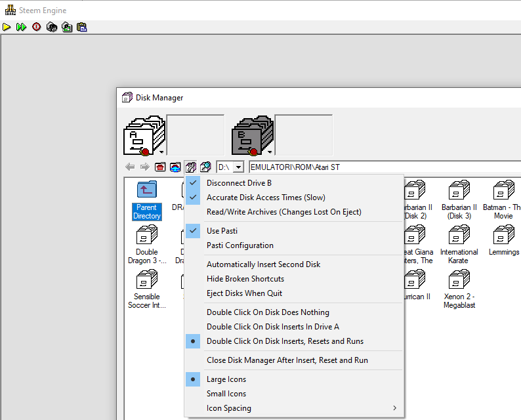521x420 pixels.
Task: Select the Sensible Soccer Int... disk icon
Action: [x=147, y=279]
